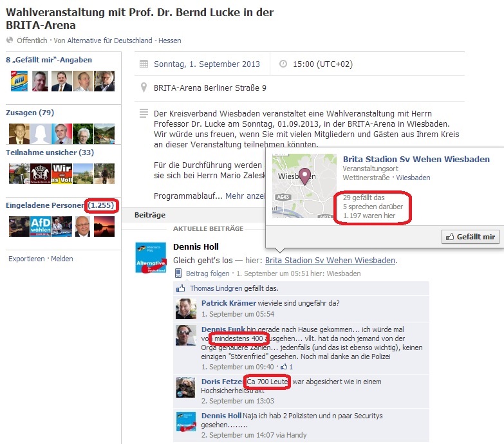Click the Gefällt mir button in popup
Image resolution: width=504 pixels, height=444 pixels.
tap(471, 237)
